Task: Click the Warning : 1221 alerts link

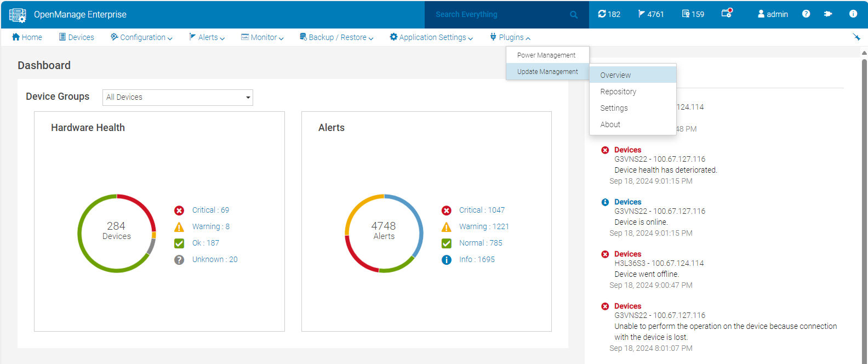Action: tap(484, 226)
